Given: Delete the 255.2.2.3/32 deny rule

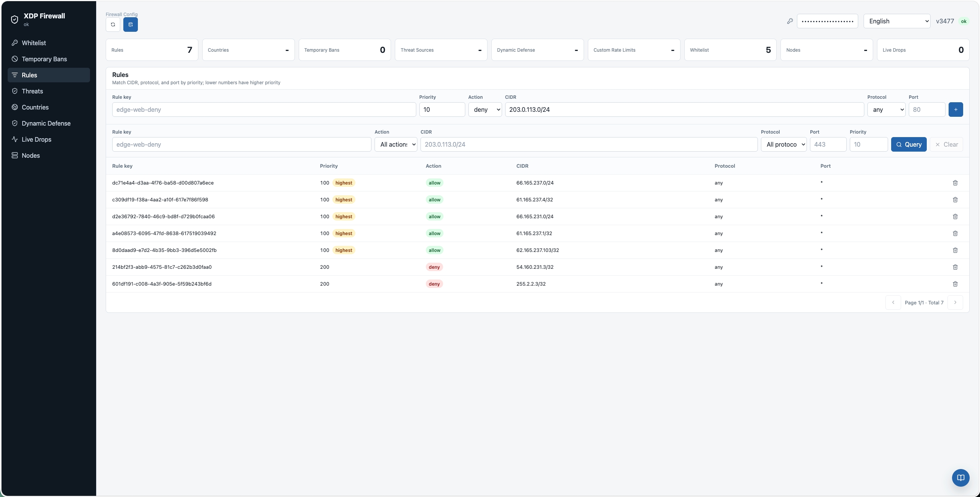Looking at the screenshot, I should [955, 284].
